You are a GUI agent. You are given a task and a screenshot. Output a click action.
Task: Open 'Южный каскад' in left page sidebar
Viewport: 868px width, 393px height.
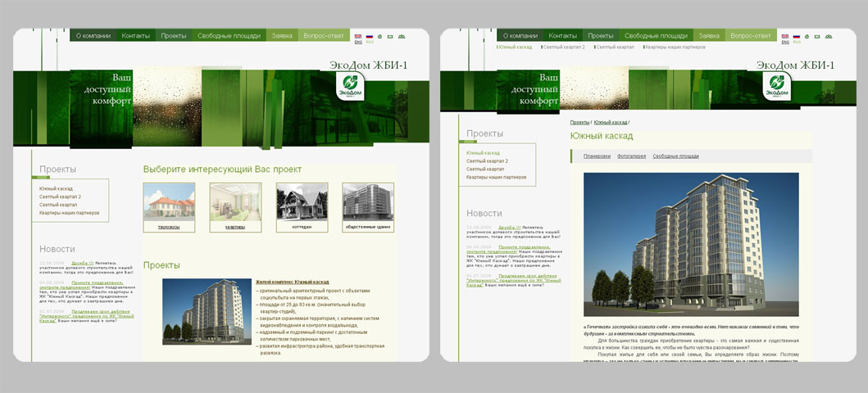tap(56, 189)
